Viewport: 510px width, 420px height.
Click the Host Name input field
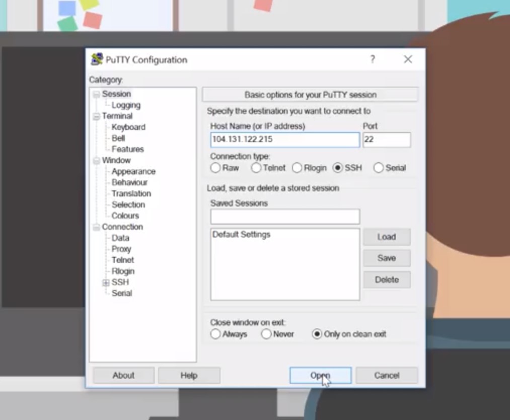pos(285,139)
